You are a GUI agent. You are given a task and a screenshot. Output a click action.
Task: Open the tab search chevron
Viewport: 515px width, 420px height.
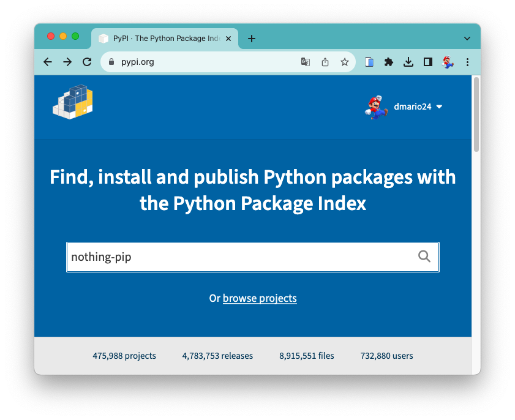pyautogui.click(x=468, y=37)
